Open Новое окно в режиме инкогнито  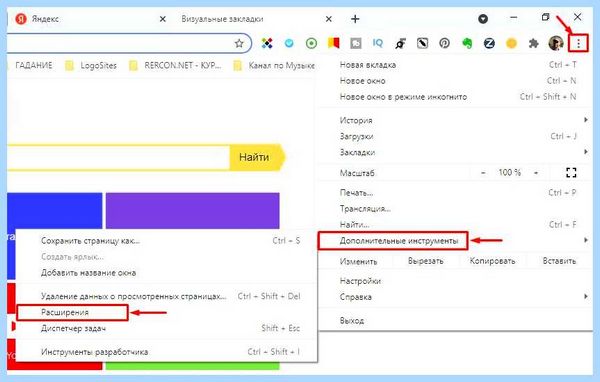point(455,97)
